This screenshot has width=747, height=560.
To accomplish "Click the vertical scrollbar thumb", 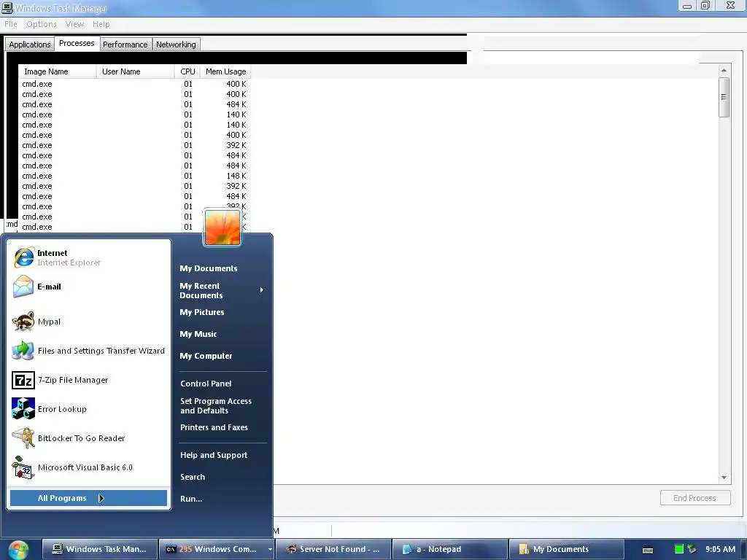I will coord(724,97).
